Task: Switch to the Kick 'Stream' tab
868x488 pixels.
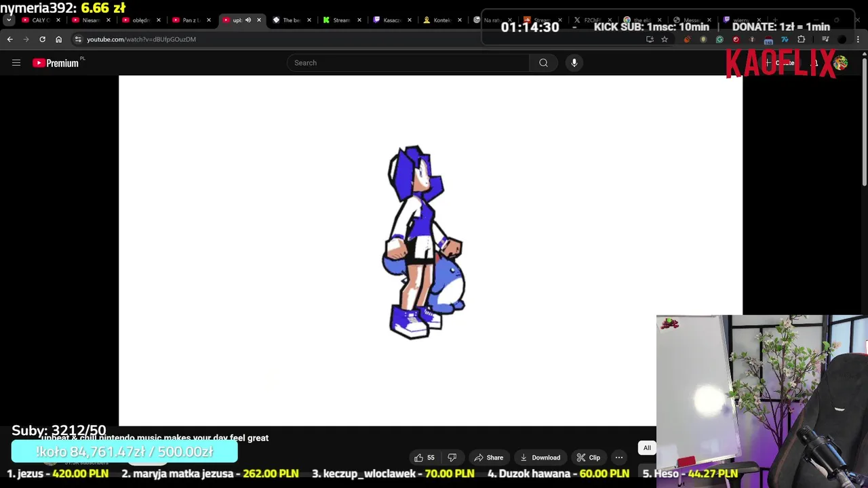Action: [x=340, y=20]
